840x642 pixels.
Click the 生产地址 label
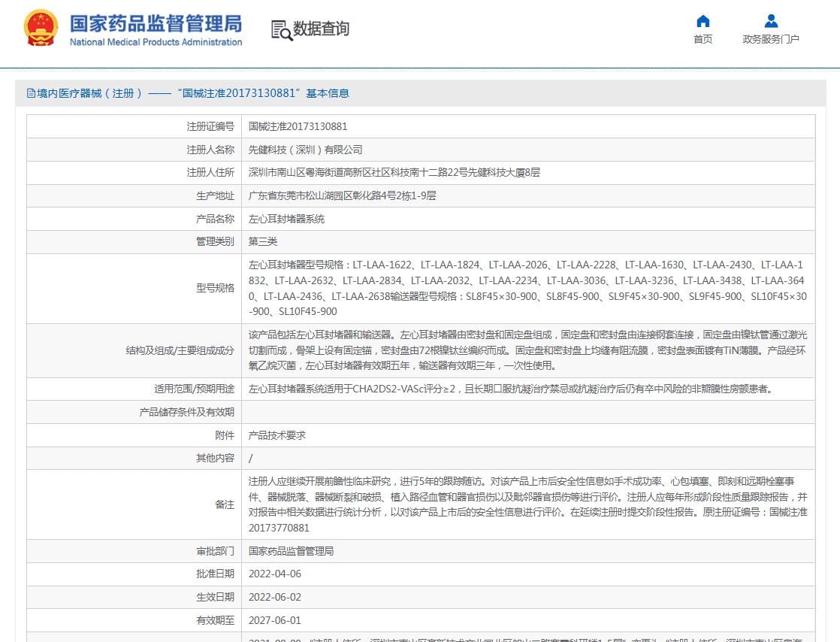(216, 195)
